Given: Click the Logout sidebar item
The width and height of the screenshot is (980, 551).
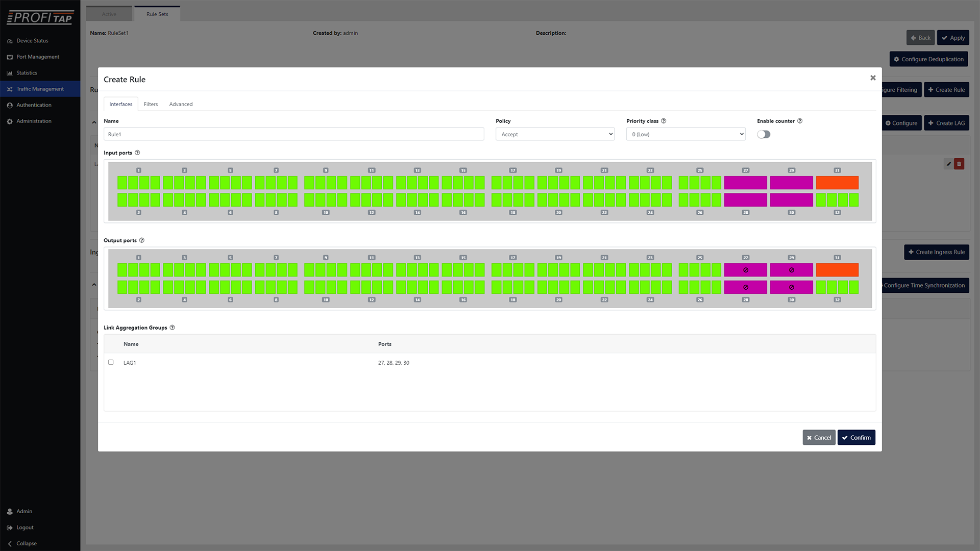Looking at the screenshot, I should (x=24, y=528).
